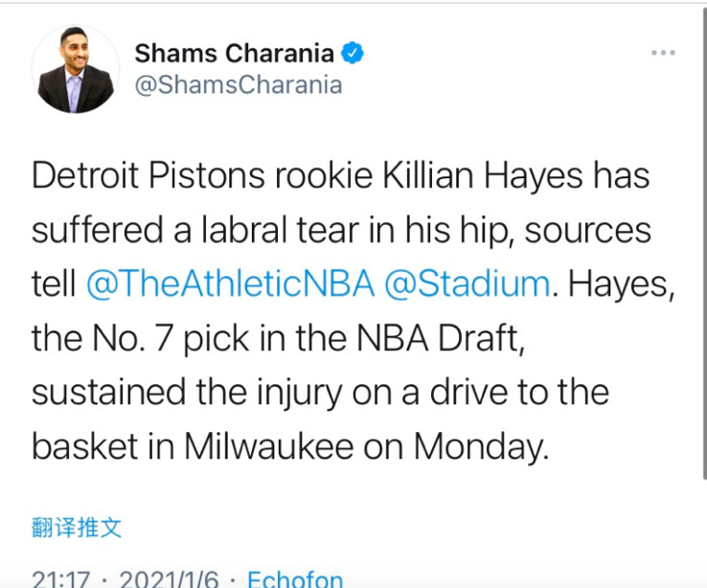Click the word 'Monday' ending the tweet
Screen dimensions: 707x588
click(x=478, y=446)
